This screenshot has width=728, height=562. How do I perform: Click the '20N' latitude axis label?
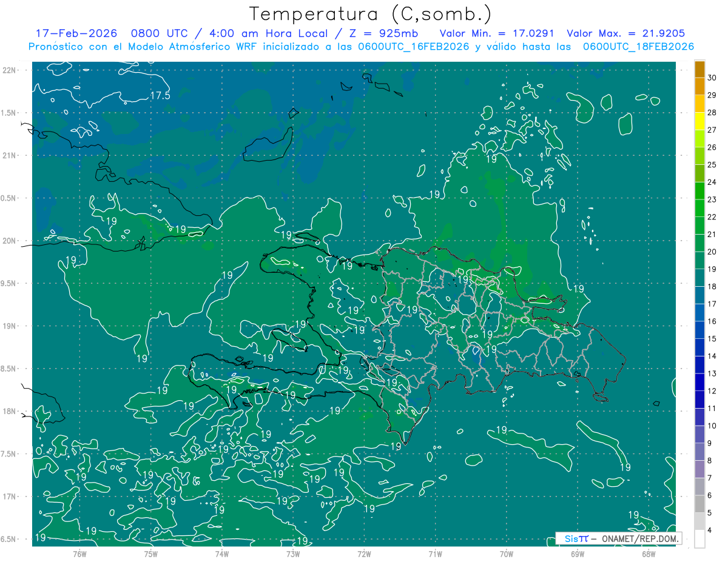pyautogui.click(x=9, y=241)
